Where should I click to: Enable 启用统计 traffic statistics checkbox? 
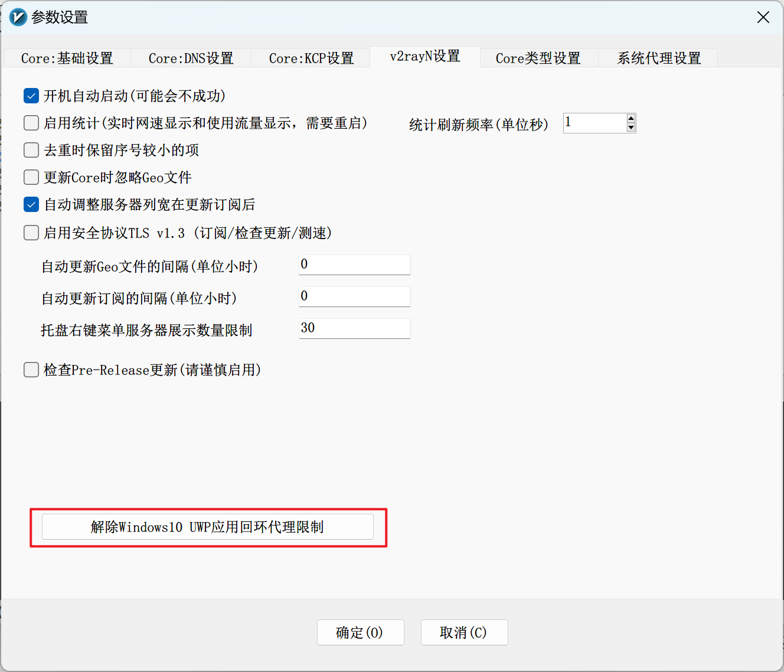click(x=31, y=123)
